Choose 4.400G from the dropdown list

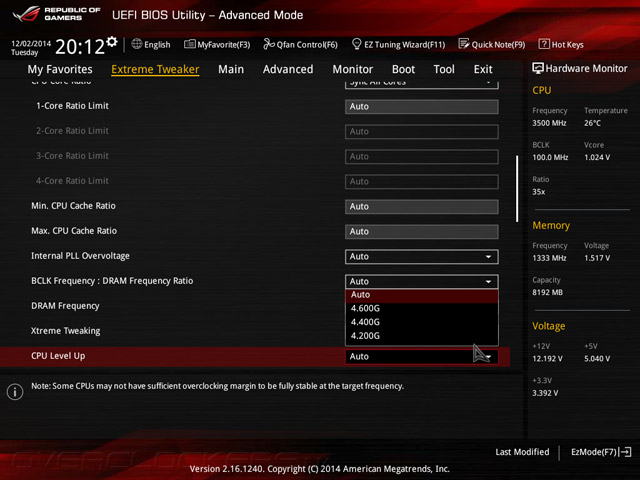422,322
